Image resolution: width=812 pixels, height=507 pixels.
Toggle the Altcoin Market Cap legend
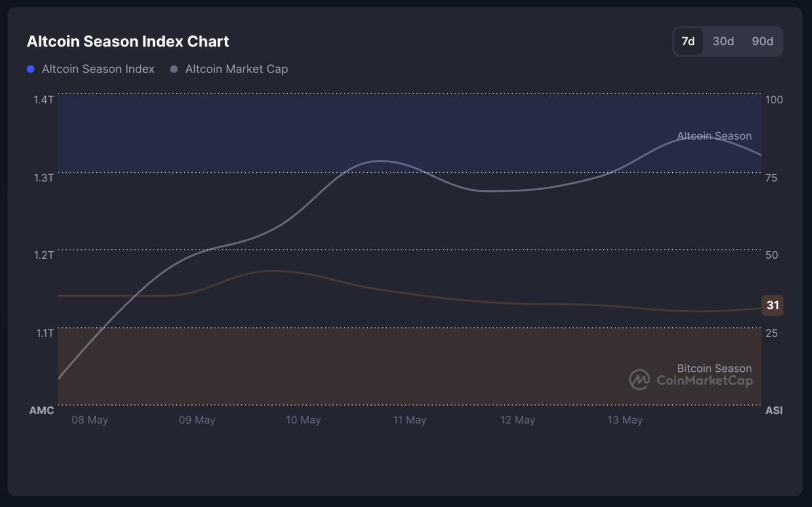tap(236, 69)
